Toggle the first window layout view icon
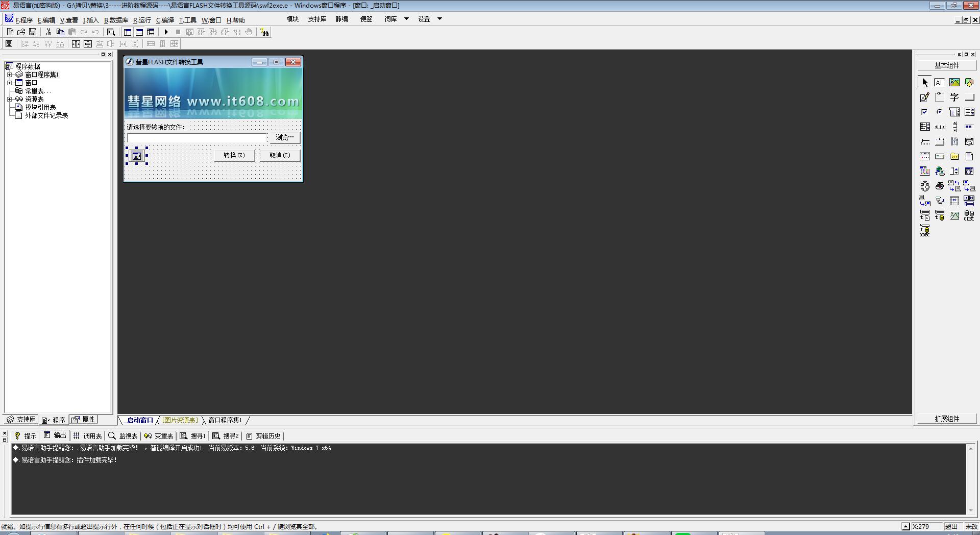Screen dimensions: 980x535 tap(128, 32)
